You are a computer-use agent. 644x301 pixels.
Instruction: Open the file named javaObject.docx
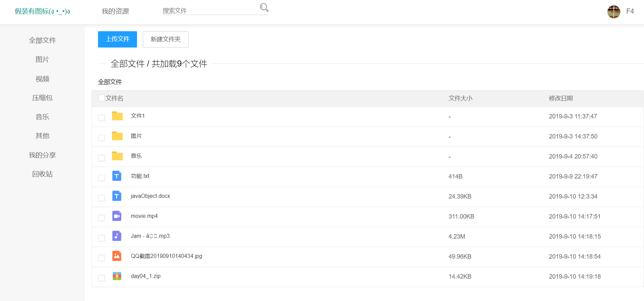click(x=151, y=196)
